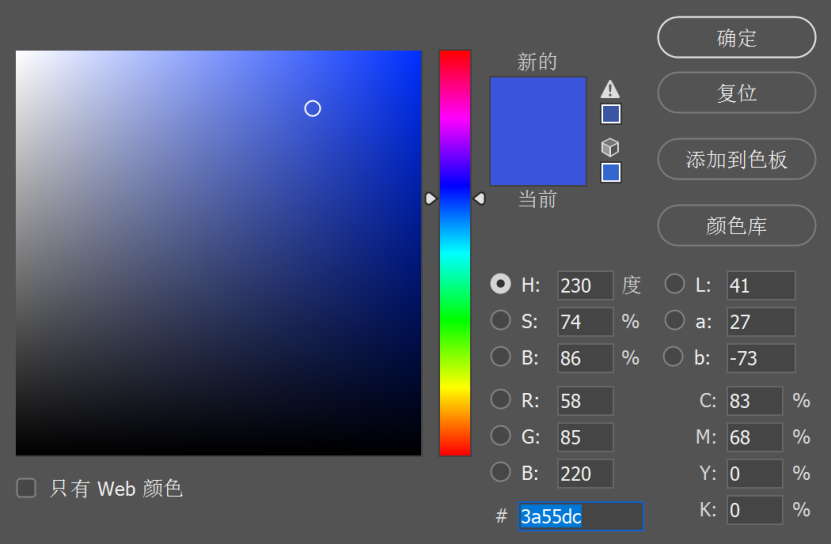Click the circle marker in color field
Viewport: 831px width, 545px height.
point(313,109)
